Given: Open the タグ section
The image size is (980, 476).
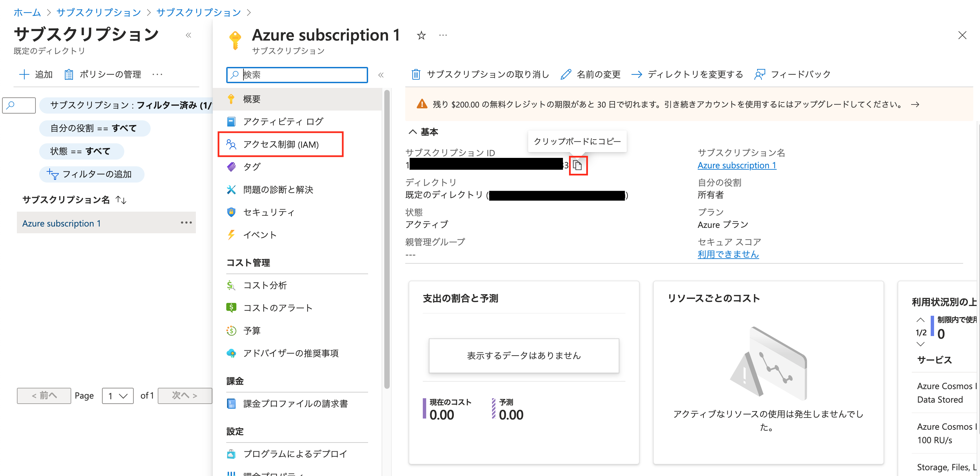Looking at the screenshot, I should coord(252,166).
